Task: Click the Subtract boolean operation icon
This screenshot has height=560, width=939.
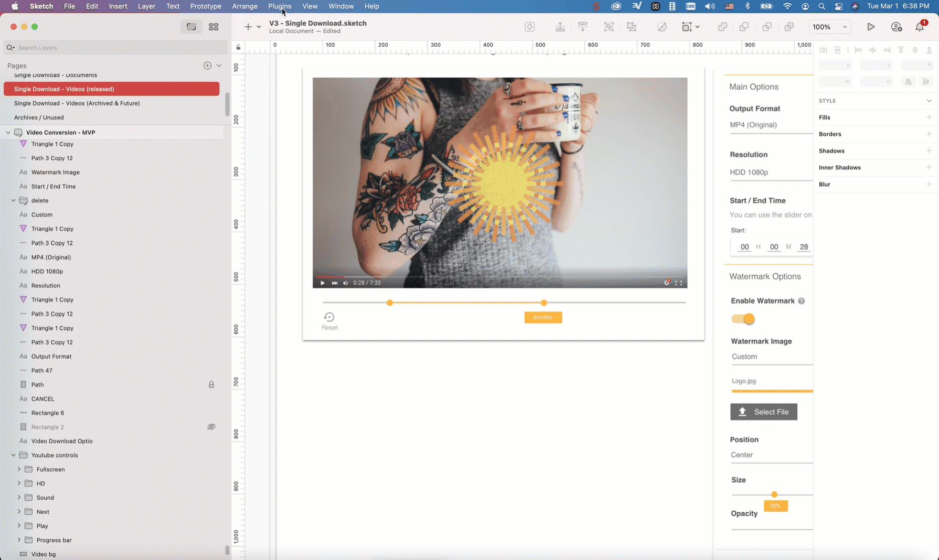Action: [x=744, y=27]
